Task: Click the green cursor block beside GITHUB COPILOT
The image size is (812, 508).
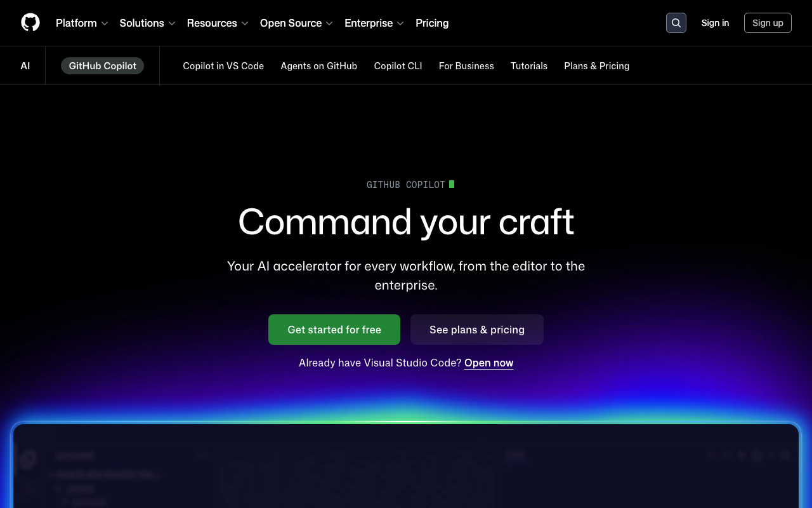Action: coord(452,184)
